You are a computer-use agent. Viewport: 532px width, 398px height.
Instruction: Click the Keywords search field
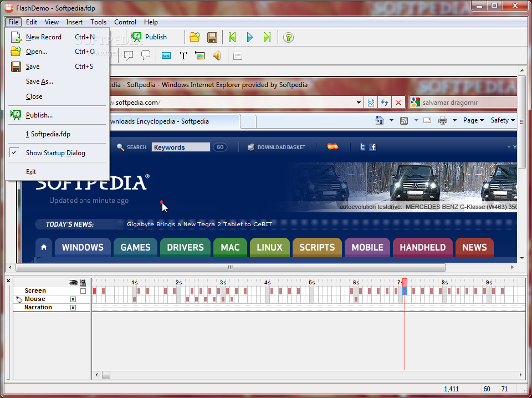click(181, 147)
